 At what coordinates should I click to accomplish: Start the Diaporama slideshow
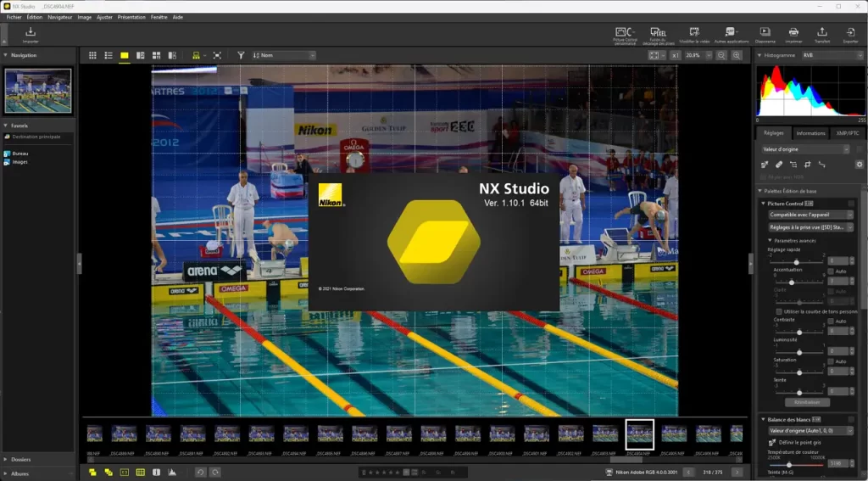point(765,36)
